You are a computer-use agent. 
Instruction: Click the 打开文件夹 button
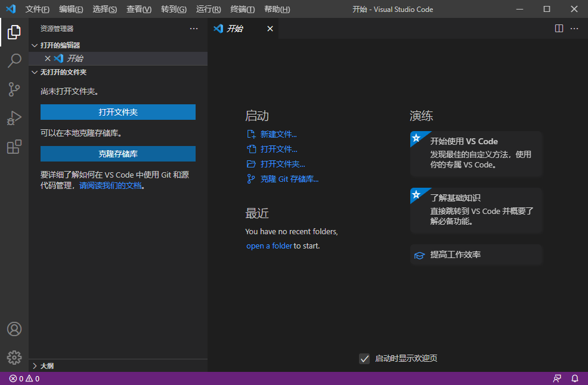coord(117,112)
